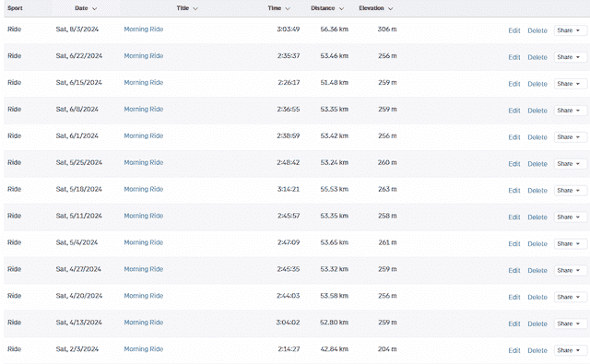The height and width of the screenshot is (364, 590).
Task: Delete the 5/4/2024 ride
Action: point(537,244)
